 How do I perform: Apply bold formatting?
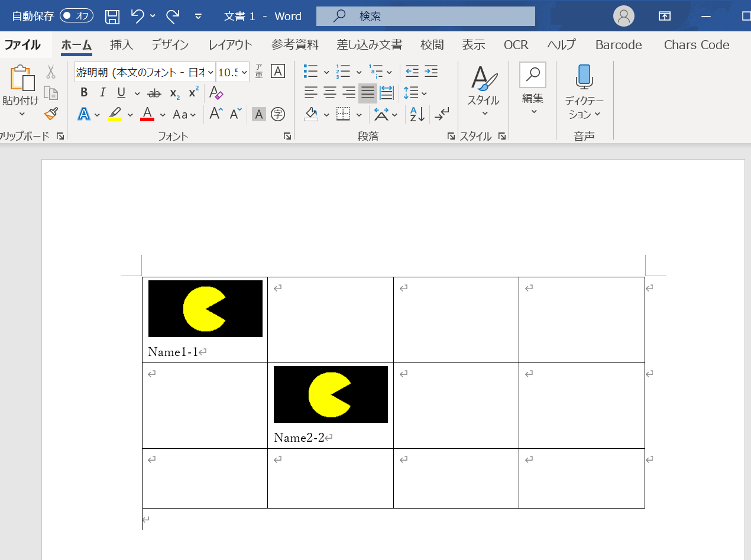[x=83, y=92]
